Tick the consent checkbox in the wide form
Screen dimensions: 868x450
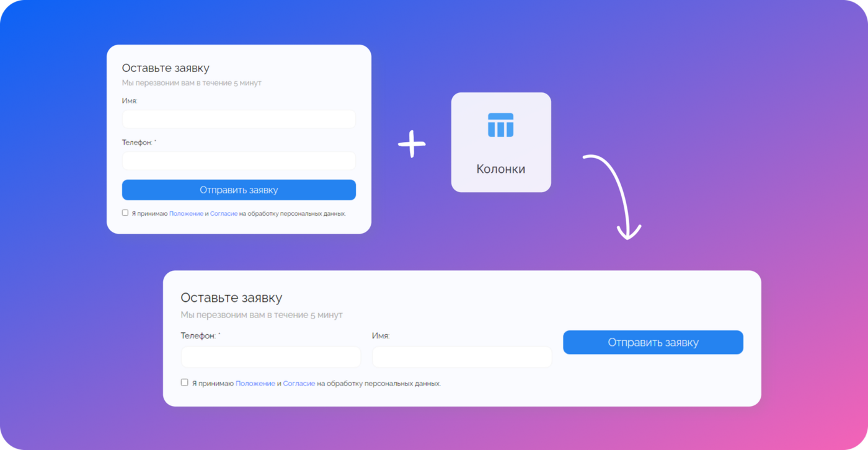click(184, 382)
